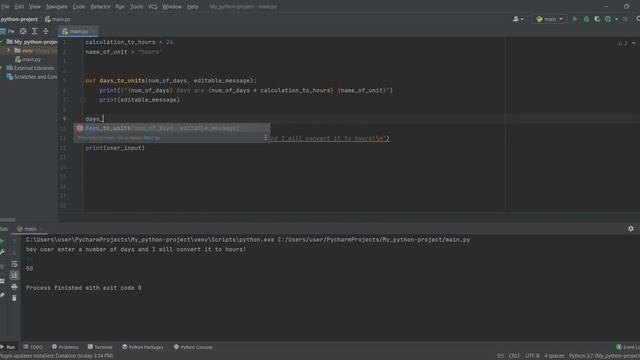640x360 pixels.
Task: Collapse the My_python-project root node
Action: 2,42
